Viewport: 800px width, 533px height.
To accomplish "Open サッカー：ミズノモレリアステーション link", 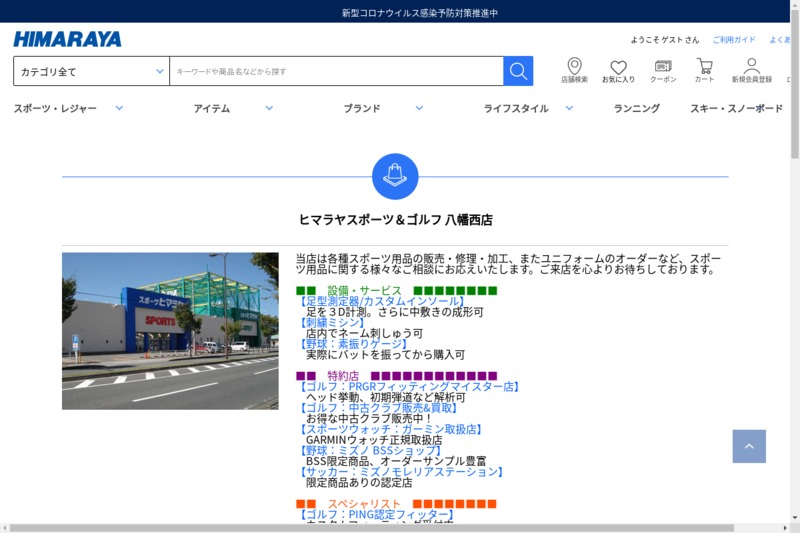I will point(401,472).
